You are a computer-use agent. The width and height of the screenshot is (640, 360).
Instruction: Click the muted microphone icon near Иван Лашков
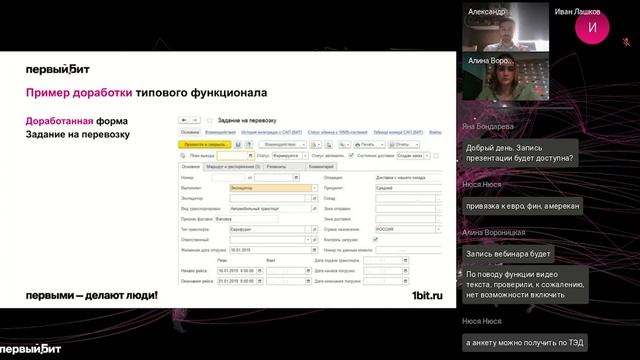[626, 42]
